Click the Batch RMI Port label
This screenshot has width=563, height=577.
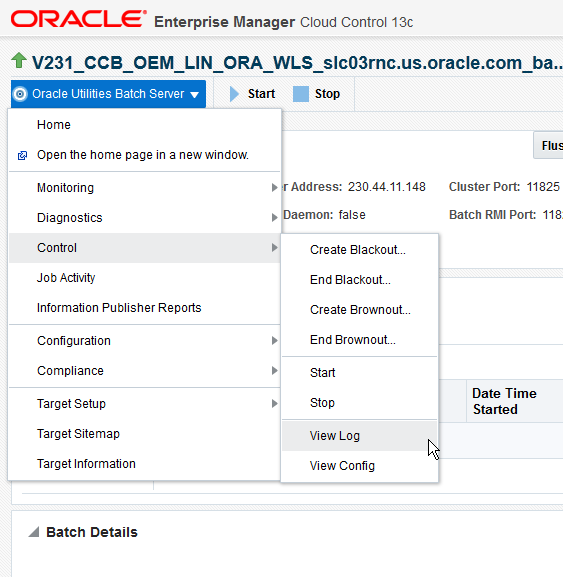(492, 215)
